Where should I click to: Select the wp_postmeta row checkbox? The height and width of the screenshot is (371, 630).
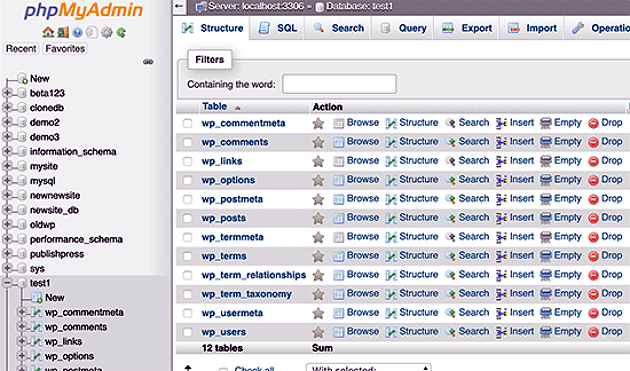coord(187,199)
